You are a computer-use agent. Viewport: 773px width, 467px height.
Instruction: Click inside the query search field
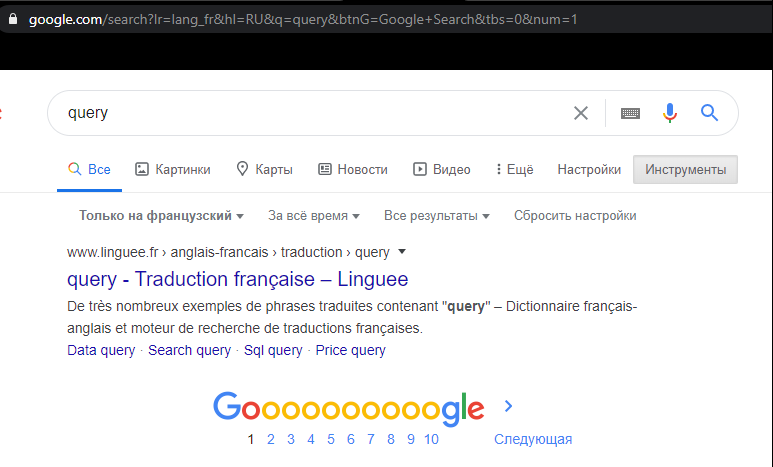(x=316, y=113)
